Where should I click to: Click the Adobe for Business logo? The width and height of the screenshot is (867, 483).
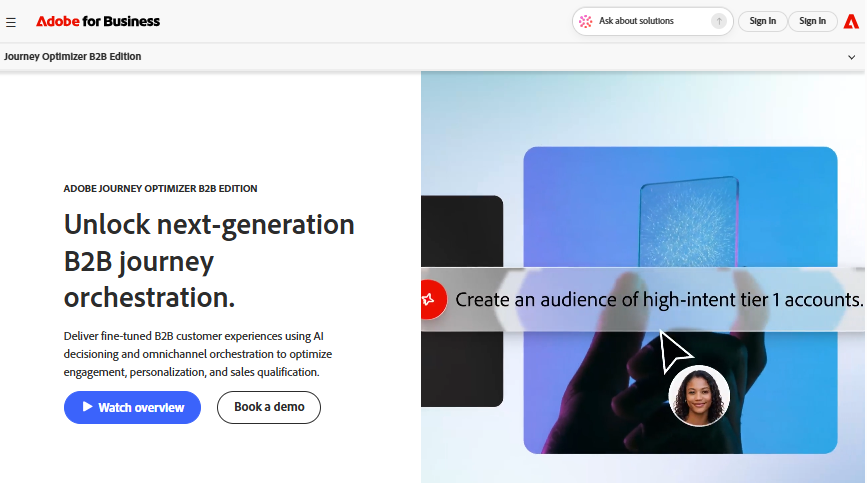(x=98, y=22)
